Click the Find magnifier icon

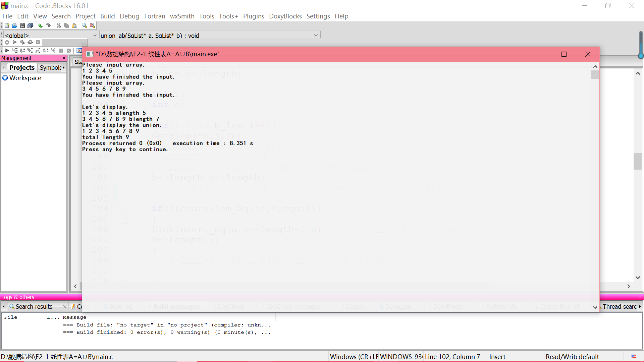click(84, 25)
